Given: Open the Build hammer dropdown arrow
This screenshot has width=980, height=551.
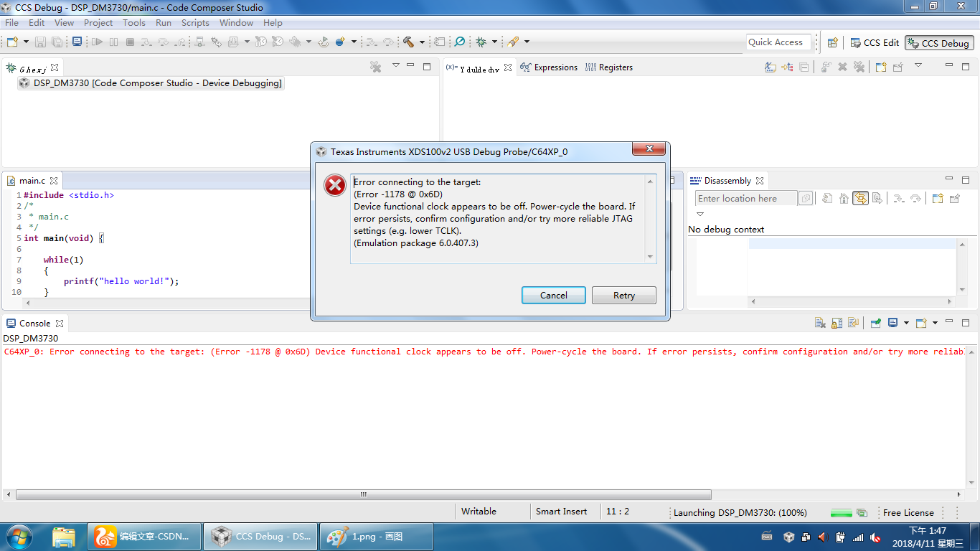Looking at the screenshot, I should (422, 42).
